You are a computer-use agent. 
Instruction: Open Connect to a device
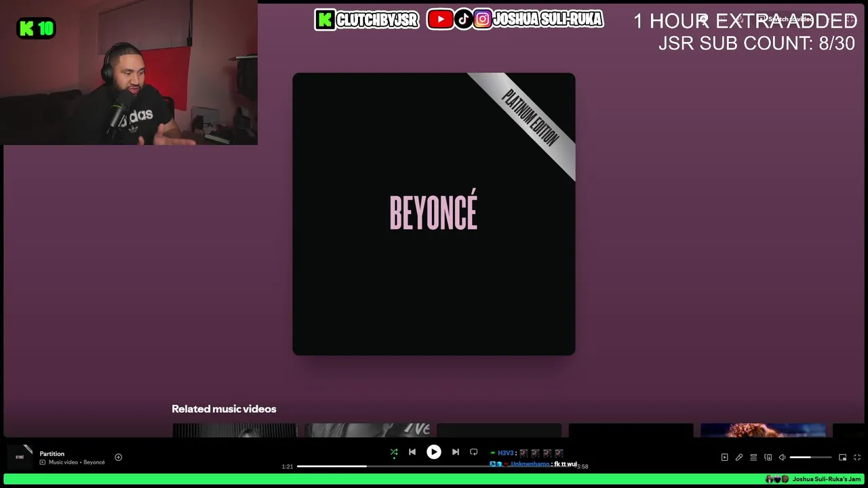tap(768, 457)
